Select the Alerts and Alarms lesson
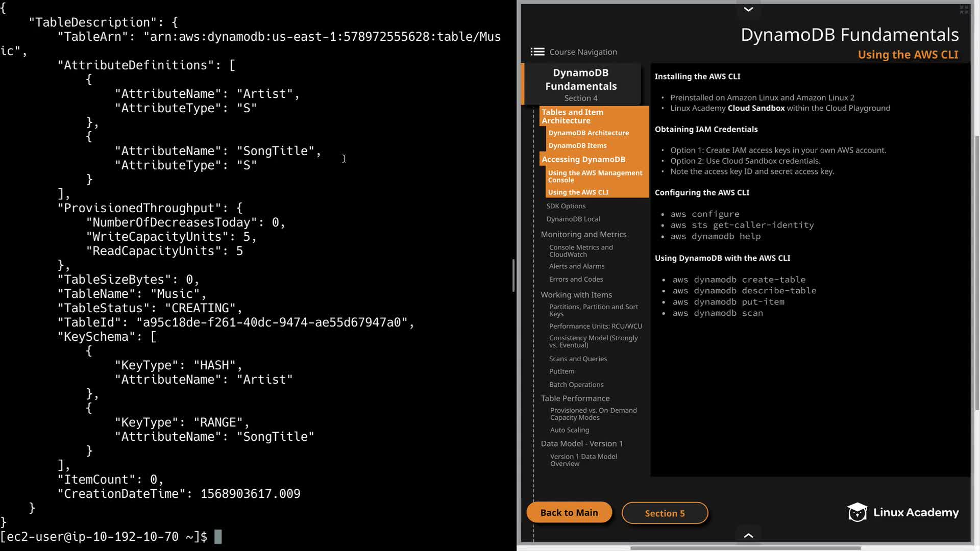 click(x=576, y=266)
